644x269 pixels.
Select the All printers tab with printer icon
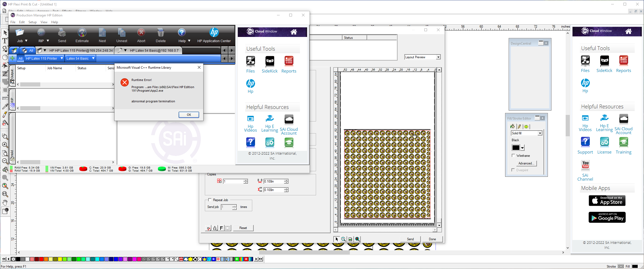[x=27, y=50]
